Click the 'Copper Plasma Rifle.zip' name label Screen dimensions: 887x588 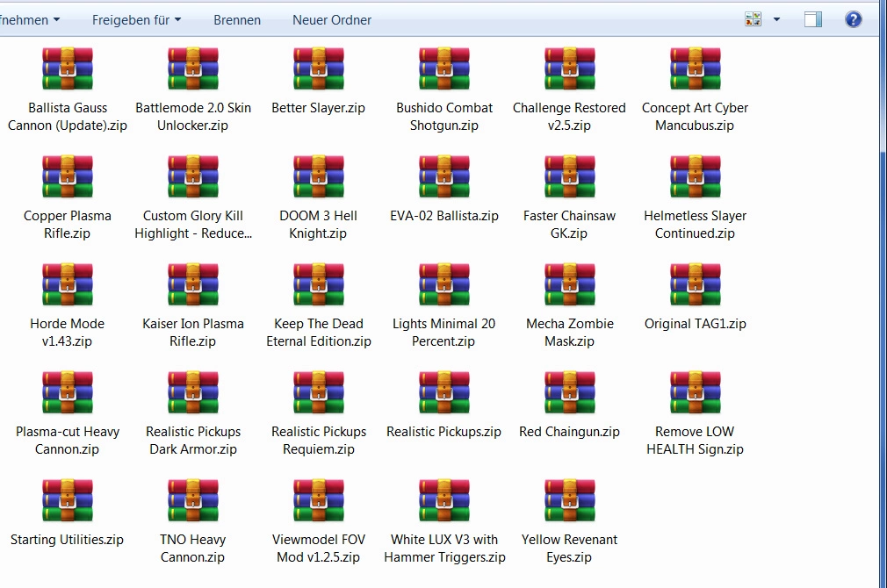pyautogui.click(x=68, y=225)
